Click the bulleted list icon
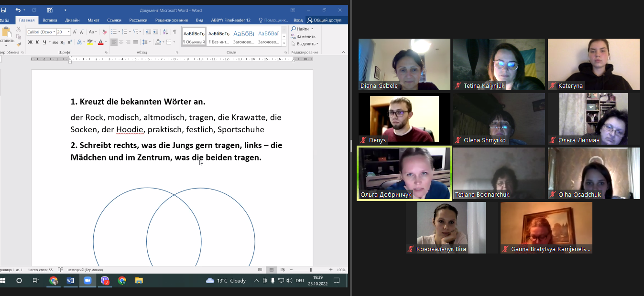The image size is (644, 296). tap(114, 32)
